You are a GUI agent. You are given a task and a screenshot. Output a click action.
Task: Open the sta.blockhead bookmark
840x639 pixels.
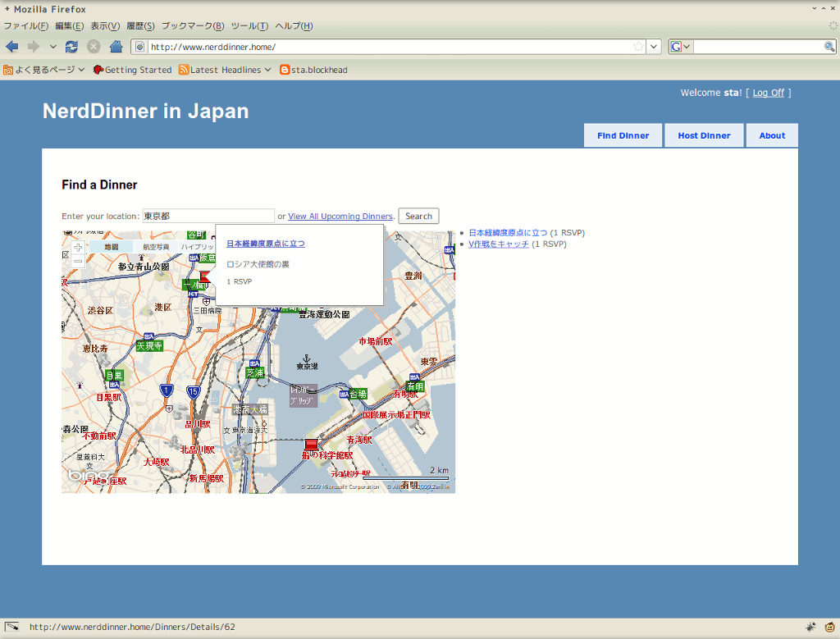[313, 70]
